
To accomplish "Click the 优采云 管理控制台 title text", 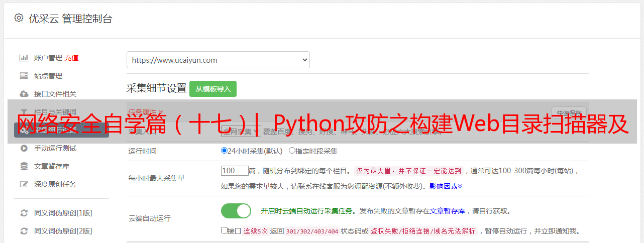I will point(70,19).
